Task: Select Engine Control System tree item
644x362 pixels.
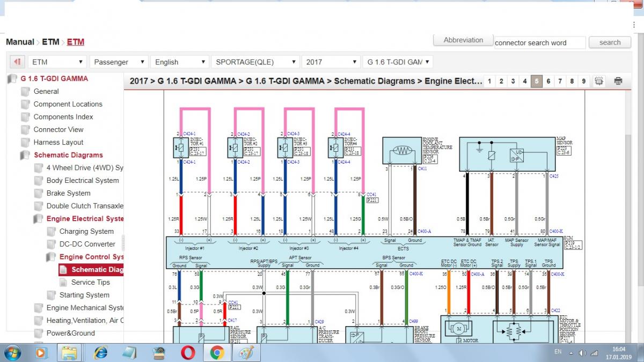Action: [x=92, y=257]
